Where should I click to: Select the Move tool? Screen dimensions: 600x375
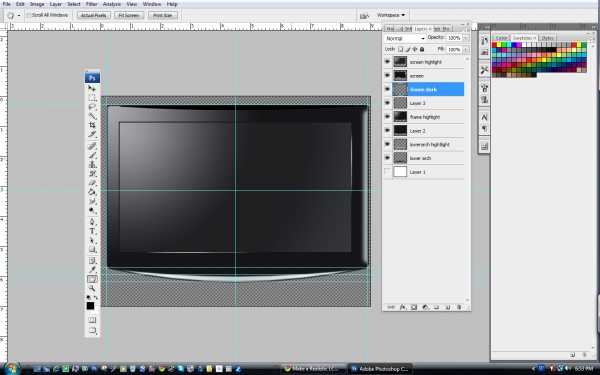tap(92, 88)
